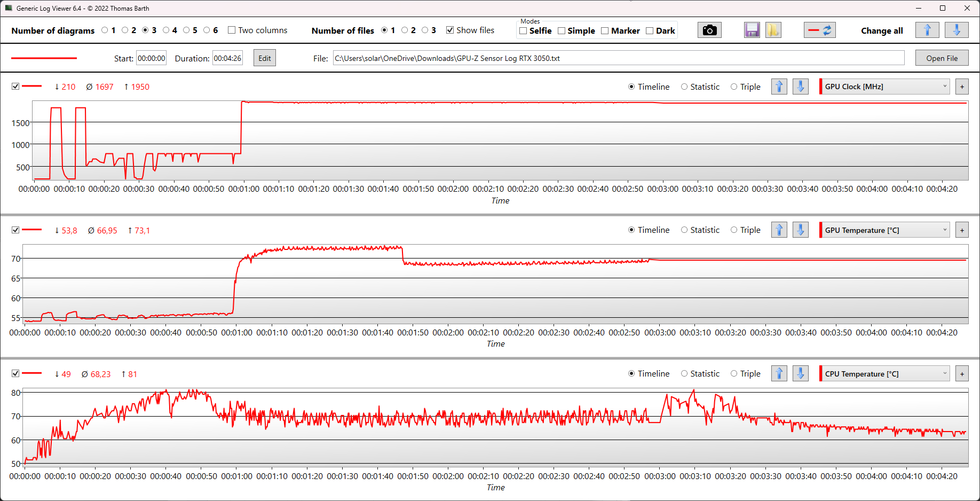Click the Edit button
Image resolution: width=980 pixels, height=501 pixels.
pyautogui.click(x=265, y=58)
